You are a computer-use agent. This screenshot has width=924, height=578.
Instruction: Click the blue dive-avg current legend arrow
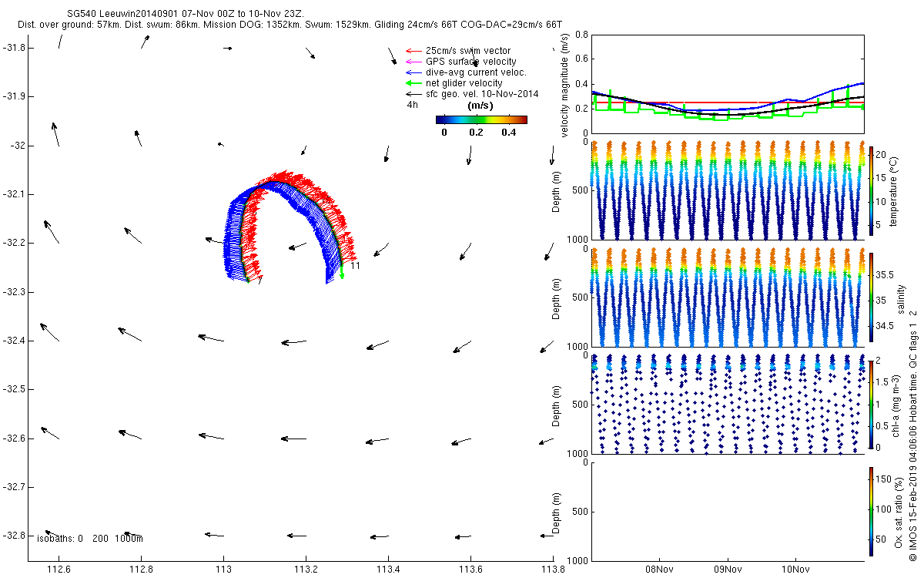click(x=413, y=72)
